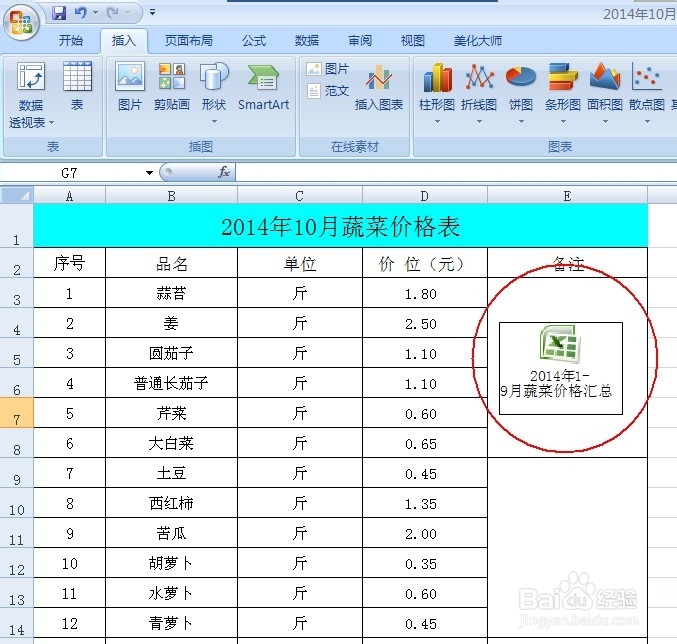
Task: Expand the 折线图 dropdown arrow
Action: coord(479,122)
